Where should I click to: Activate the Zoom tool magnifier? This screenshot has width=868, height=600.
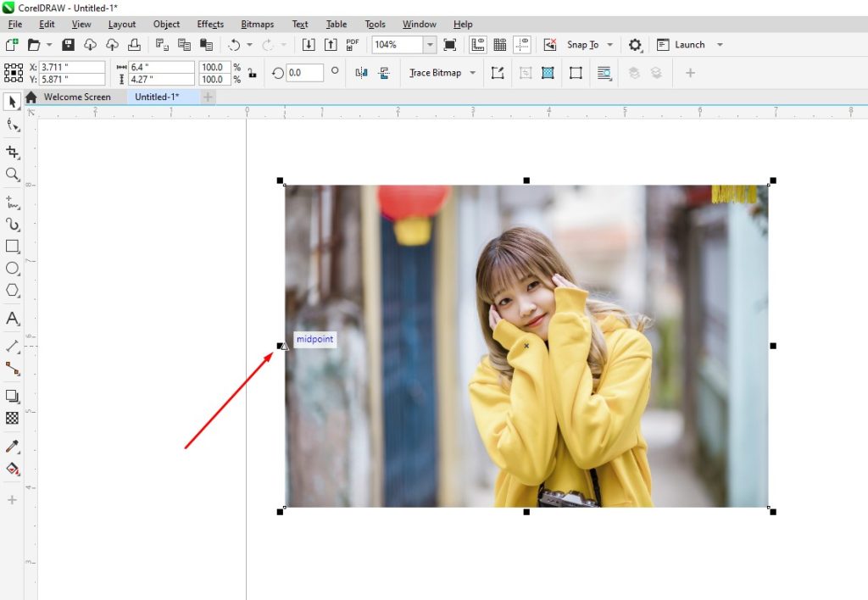pos(12,175)
